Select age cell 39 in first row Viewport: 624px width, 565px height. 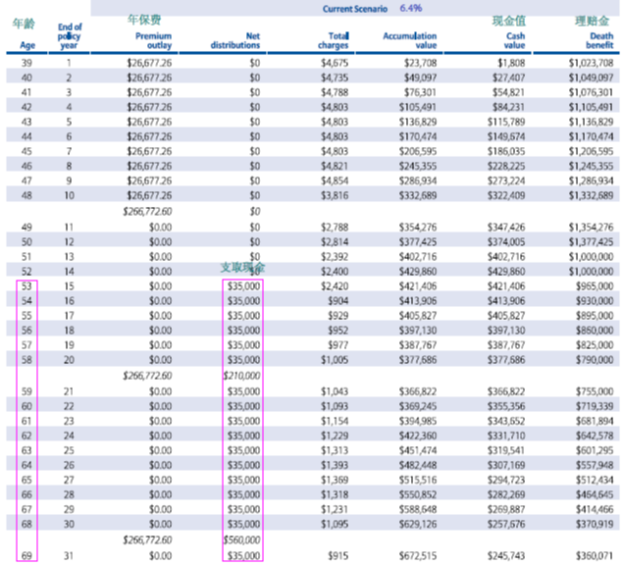[27, 63]
